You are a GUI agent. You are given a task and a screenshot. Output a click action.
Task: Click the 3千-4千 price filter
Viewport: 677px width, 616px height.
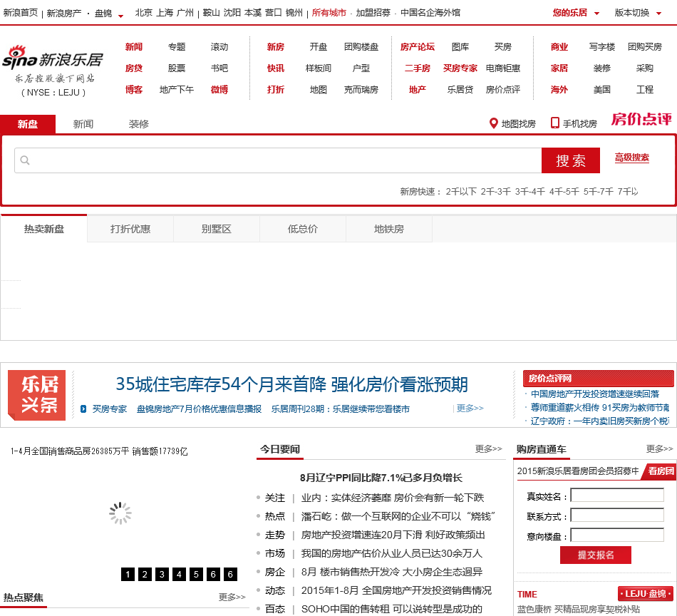529,191
